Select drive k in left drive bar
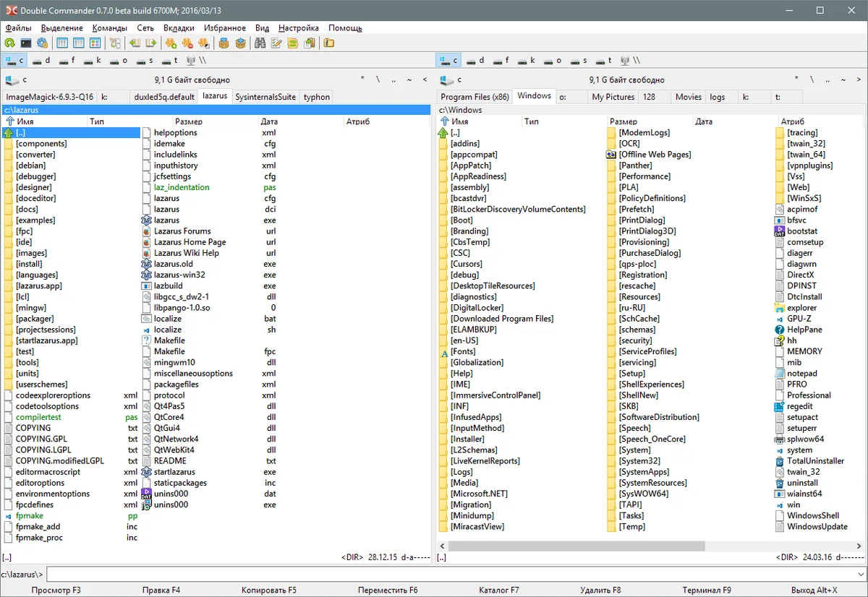Screen dimensions: 868x597 tap(91, 61)
